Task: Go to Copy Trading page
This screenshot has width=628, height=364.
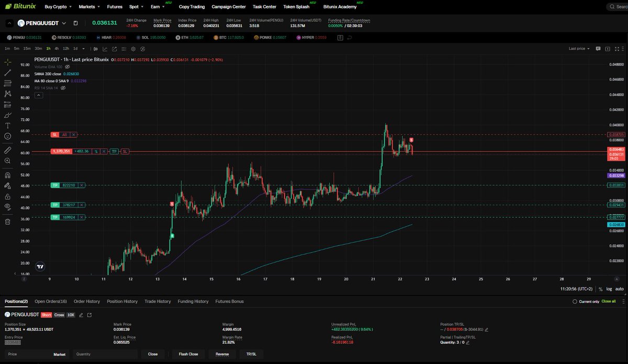Action: tap(192, 7)
